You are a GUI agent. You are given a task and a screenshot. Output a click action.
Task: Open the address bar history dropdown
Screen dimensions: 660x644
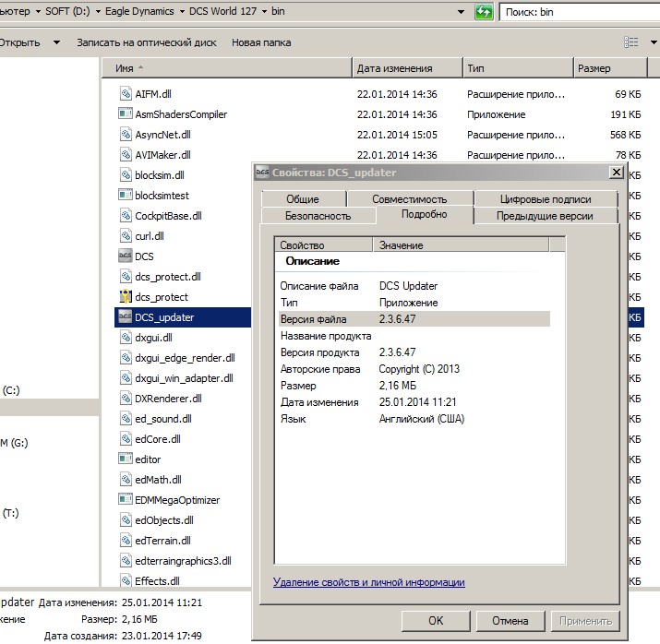click(462, 12)
